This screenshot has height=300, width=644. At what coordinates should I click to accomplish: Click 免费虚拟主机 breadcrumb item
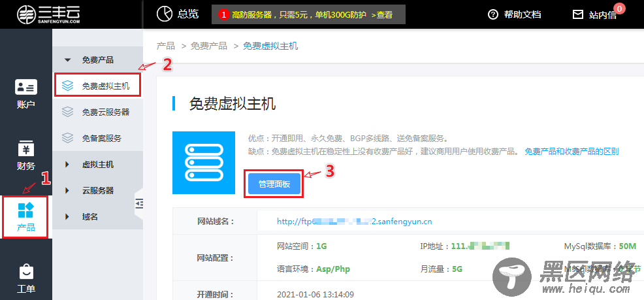[270, 46]
